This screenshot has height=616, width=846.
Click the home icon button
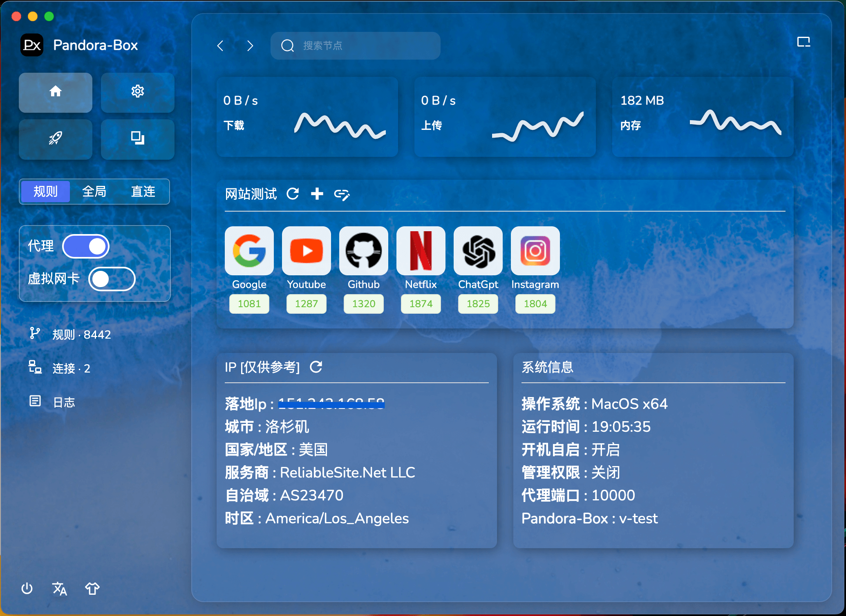point(56,92)
